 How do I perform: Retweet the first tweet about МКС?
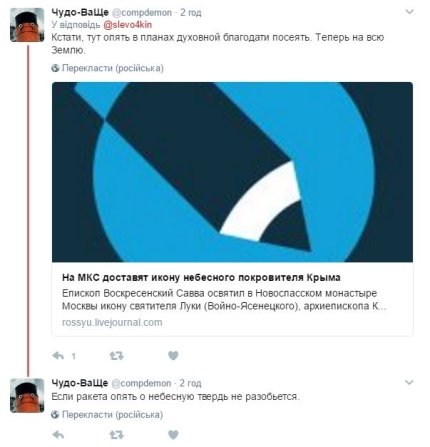tap(116, 356)
